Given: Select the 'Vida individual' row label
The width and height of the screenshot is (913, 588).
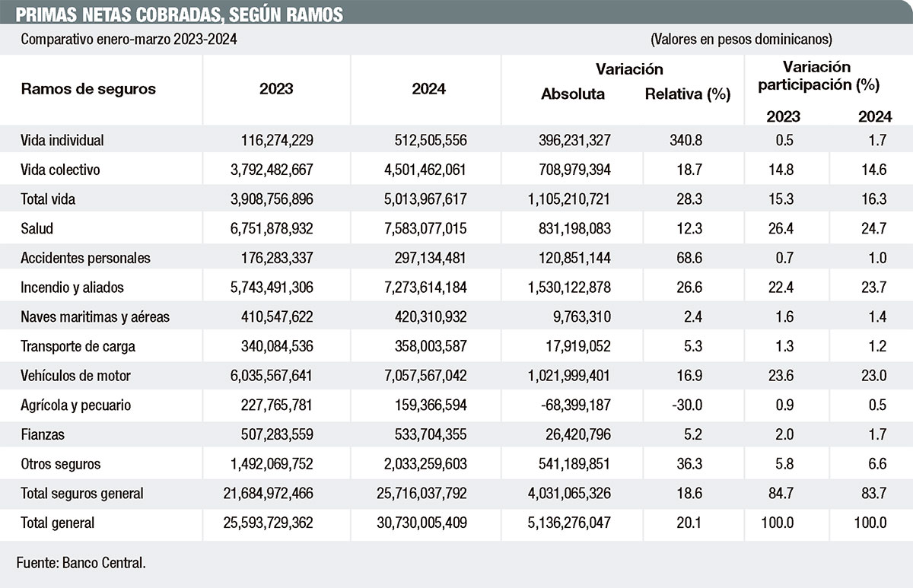Looking at the screenshot, I should 62,140.
